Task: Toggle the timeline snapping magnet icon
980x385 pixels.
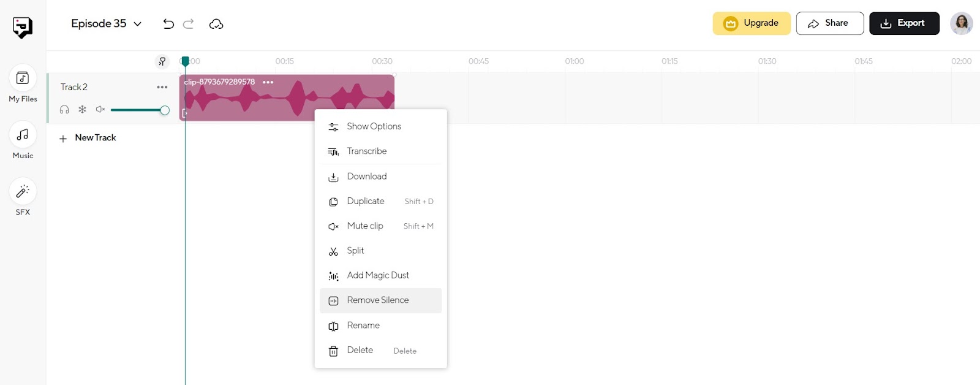Action: click(162, 61)
